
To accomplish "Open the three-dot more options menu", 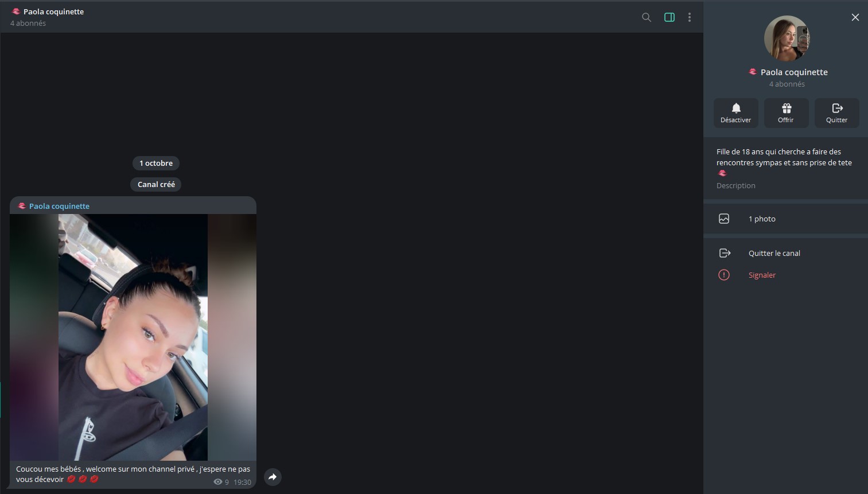I will (690, 17).
